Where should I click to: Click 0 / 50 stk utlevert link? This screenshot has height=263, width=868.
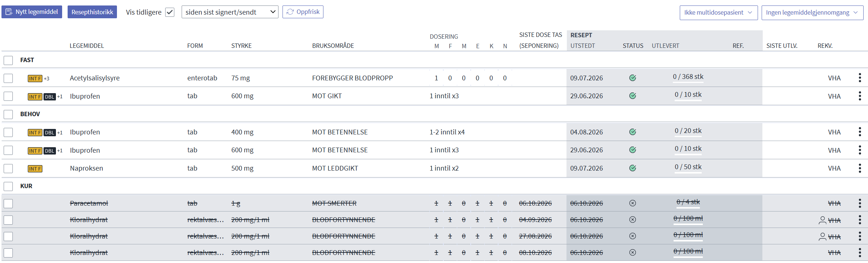pyautogui.click(x=688, y=167)
